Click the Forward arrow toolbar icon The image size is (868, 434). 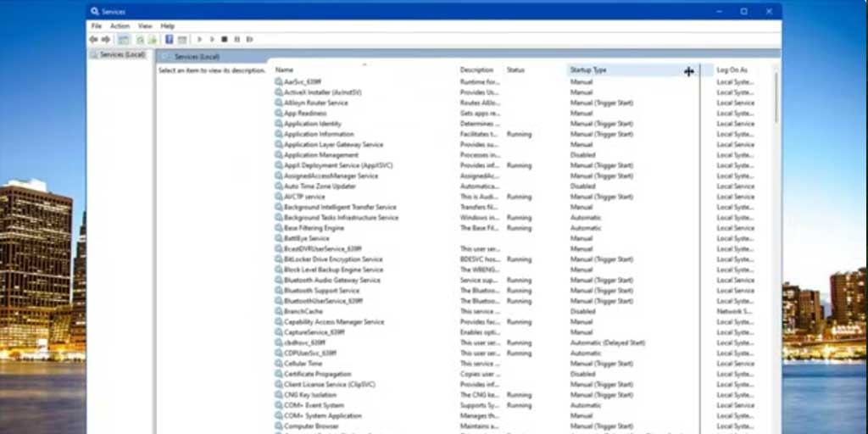tap(106, 39)
